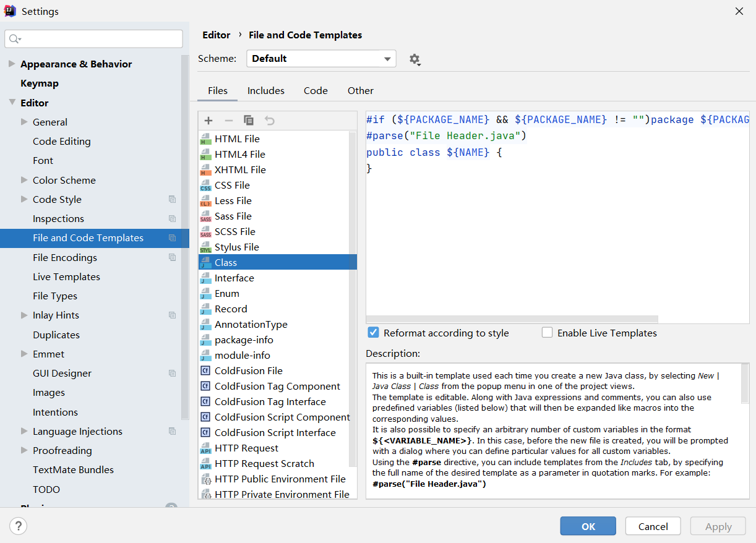Click the Remove template minus icon
The height and width of the screenshot is (543, 756).
tap(228, 121)
